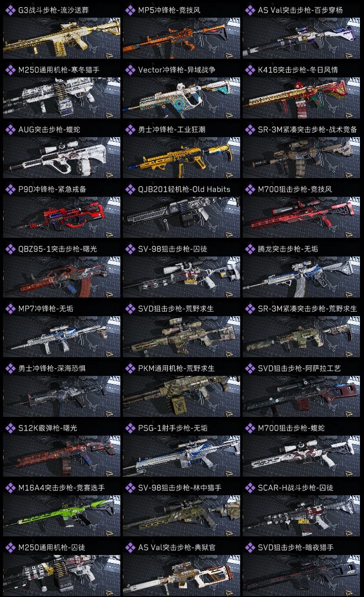This screenshot has width=364, height=597.
Task: Open the SVD狙击步枪-暗夜猎手 dark rifle thumbnail
Action: [x=301, y=575]
